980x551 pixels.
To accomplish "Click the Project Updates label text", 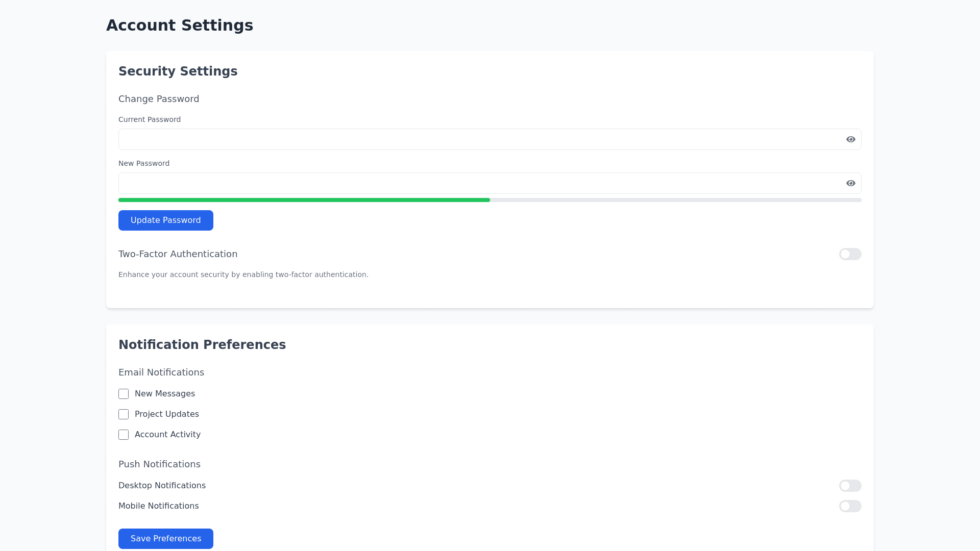I will 166,414.
